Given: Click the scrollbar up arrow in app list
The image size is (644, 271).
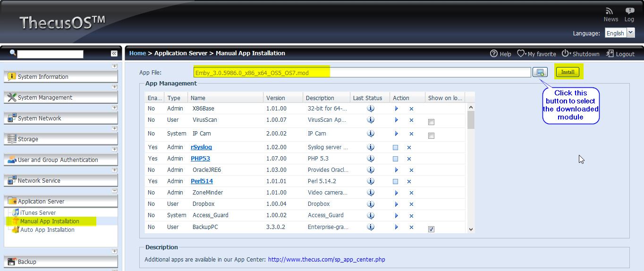Looking at the screenshot, I should (x=470, y=107).
